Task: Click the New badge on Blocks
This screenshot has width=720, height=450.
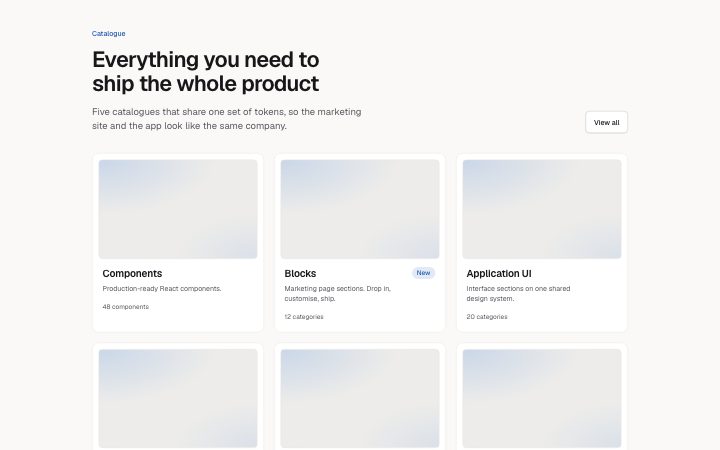Action: (423, 273)
